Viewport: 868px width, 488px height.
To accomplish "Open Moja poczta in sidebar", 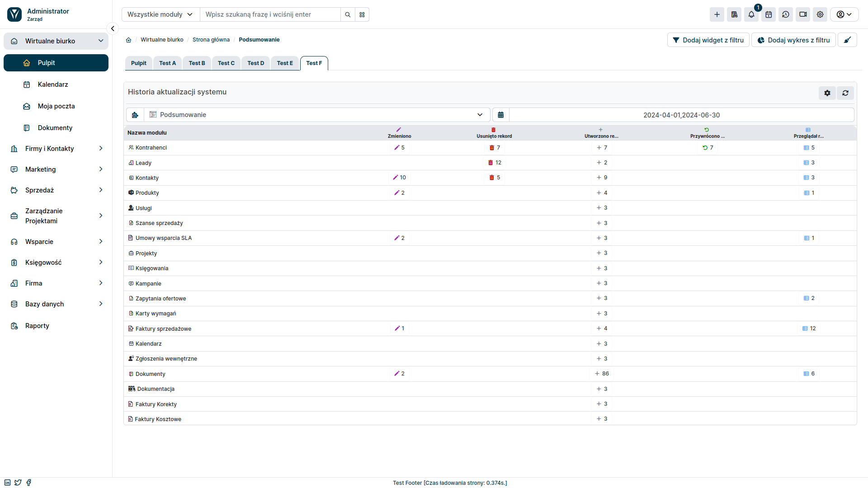I will coord(56,106).
